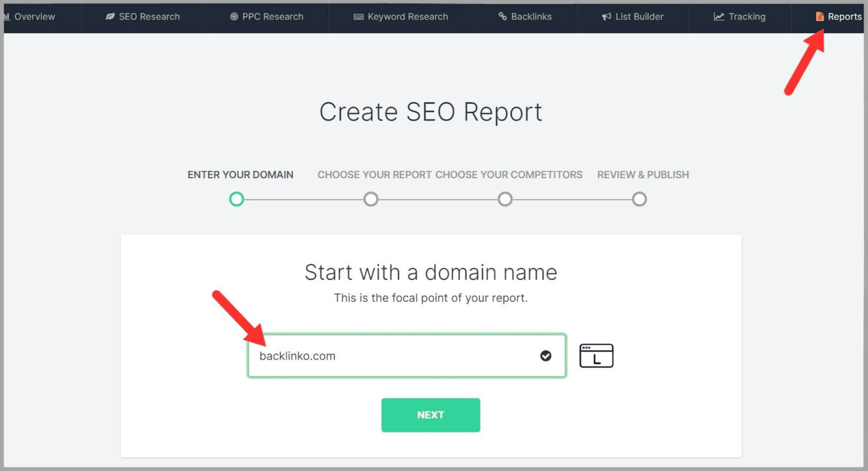The image size is (868, 471).
Task: Switch to PPC Research tab
Action: click(x=267, y=17)
